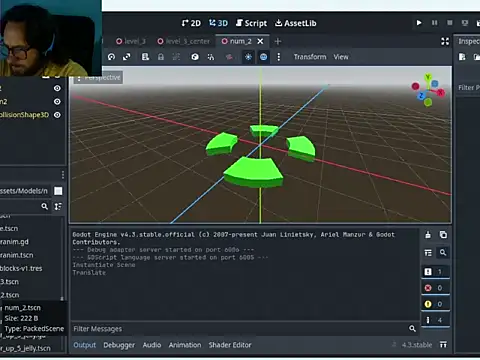Open the Output bottom panel

click(x=85, y=345)
